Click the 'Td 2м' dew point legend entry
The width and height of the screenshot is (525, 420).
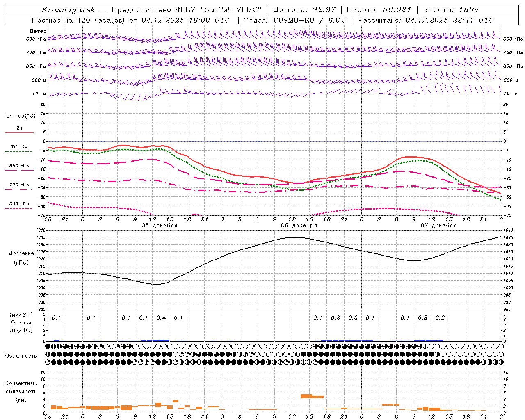pyautogui.click(x=19, y=147)
